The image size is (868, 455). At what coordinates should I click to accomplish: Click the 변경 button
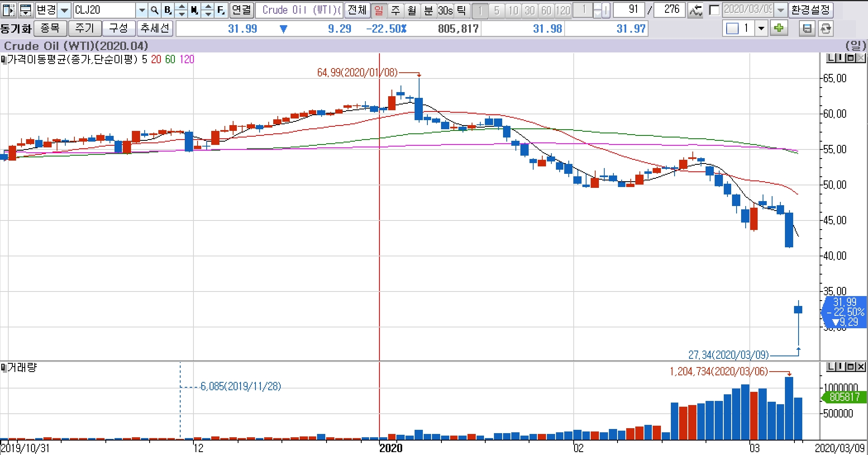(x=46, y=10)
